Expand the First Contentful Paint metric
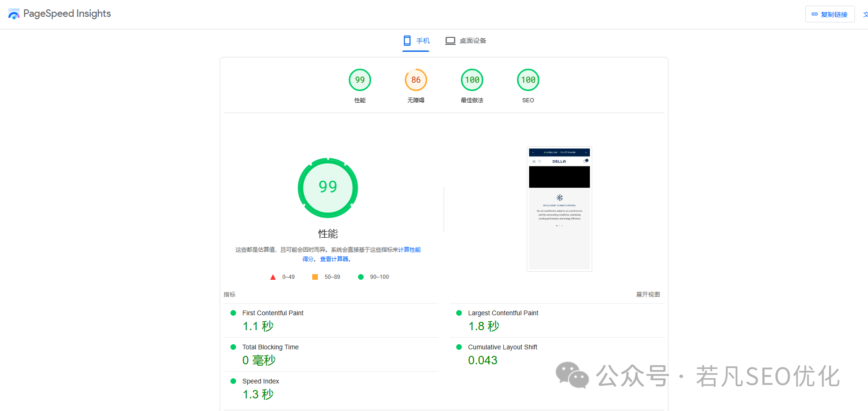 pos(273,313)
